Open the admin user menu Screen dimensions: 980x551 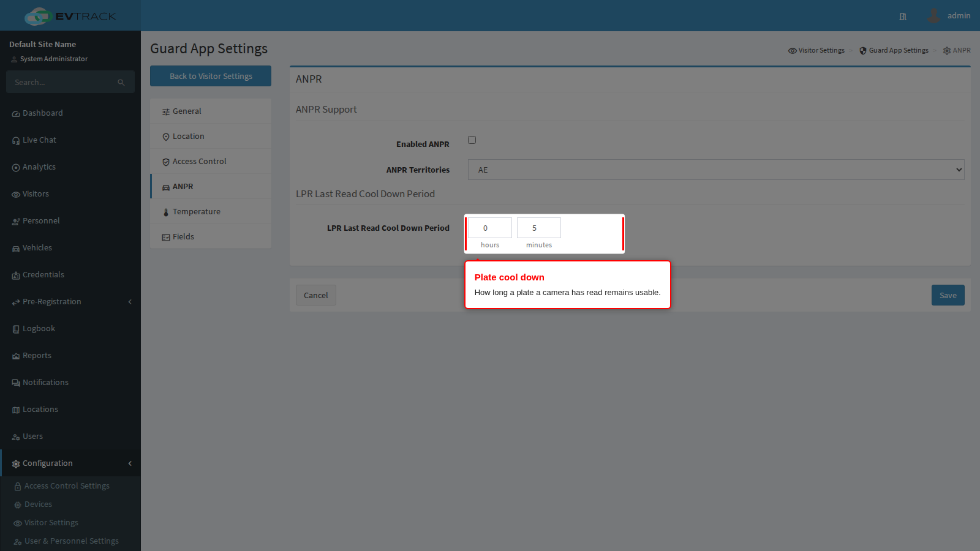click(949, 16)
